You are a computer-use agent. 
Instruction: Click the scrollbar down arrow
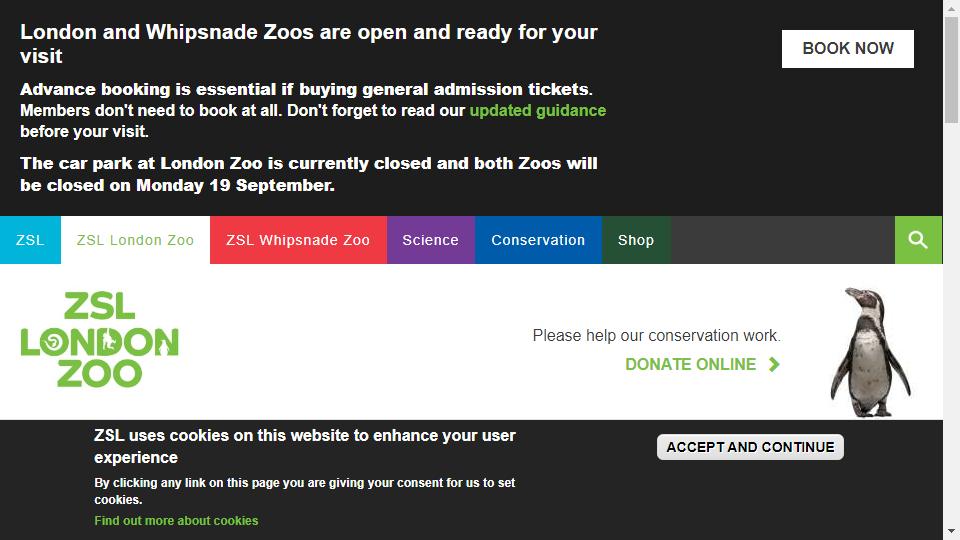click(951, 531)
